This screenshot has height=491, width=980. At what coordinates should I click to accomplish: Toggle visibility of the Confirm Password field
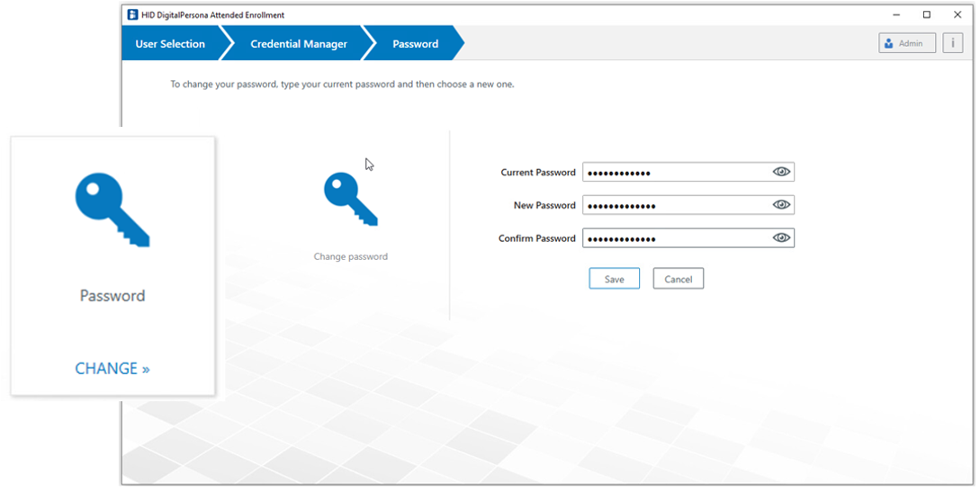781,238
